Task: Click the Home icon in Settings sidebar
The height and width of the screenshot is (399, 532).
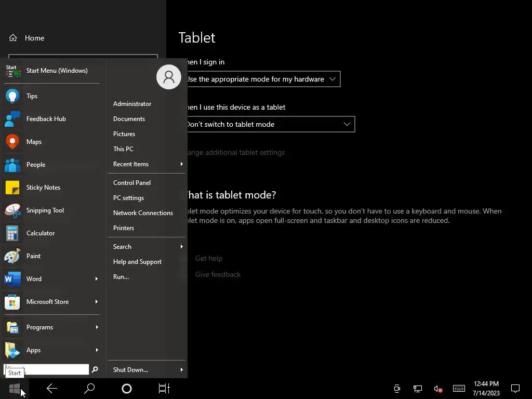Action: coord(13,38)
